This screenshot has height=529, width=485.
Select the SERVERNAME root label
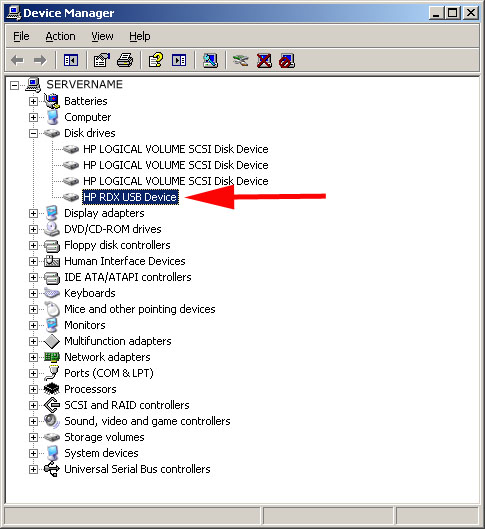84,84
